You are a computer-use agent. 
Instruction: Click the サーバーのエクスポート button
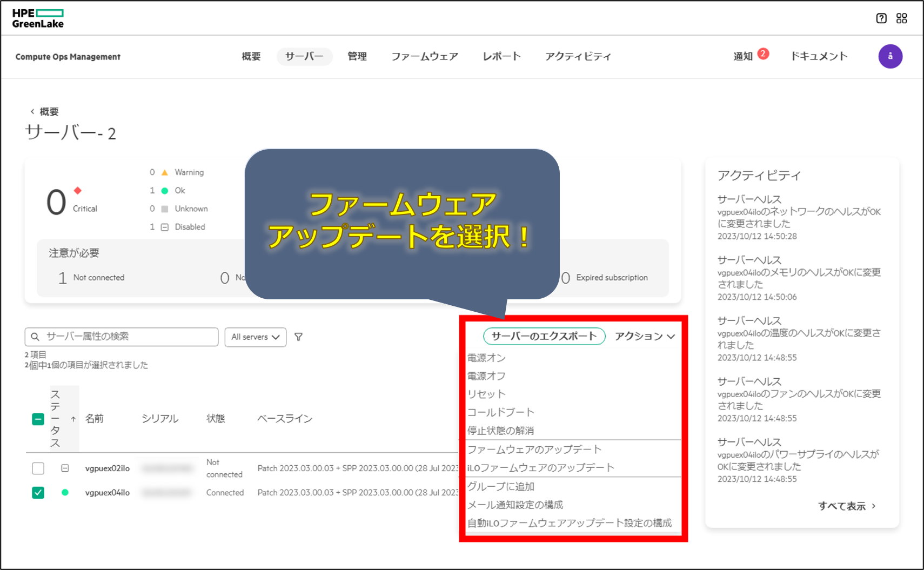coord(544,336)
